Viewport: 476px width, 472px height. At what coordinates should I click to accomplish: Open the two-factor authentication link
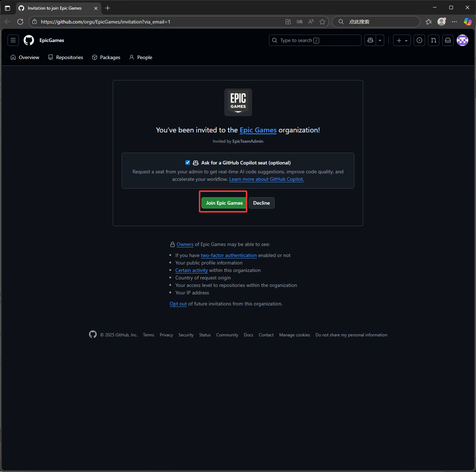click(x=229, y=255)
